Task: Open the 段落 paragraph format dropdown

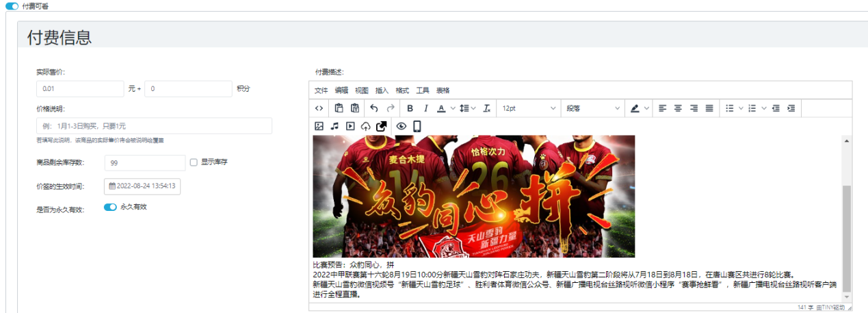Action: click(592, 108)
